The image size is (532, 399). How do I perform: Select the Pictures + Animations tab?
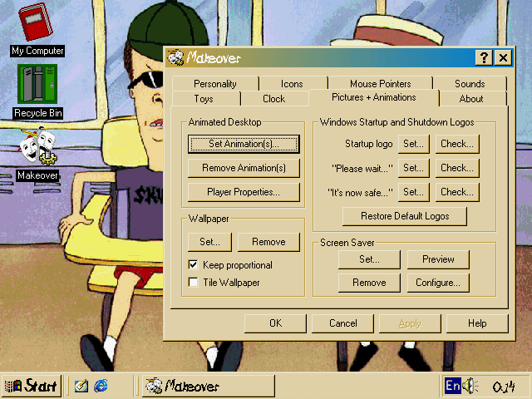(373, 98)
